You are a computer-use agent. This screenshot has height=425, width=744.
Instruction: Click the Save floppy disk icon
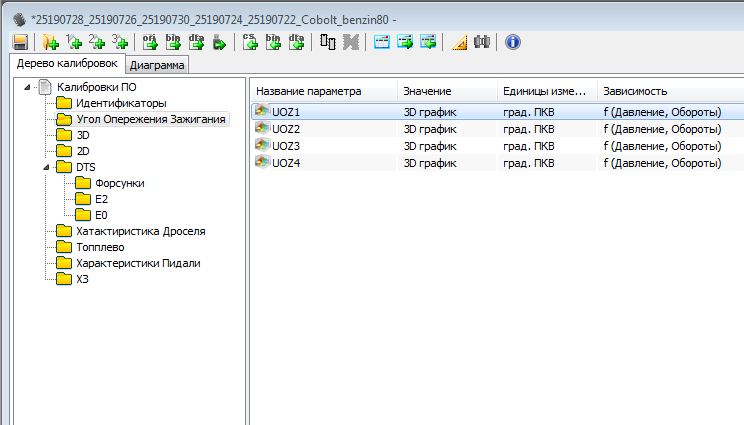click(x=19, y=42)
